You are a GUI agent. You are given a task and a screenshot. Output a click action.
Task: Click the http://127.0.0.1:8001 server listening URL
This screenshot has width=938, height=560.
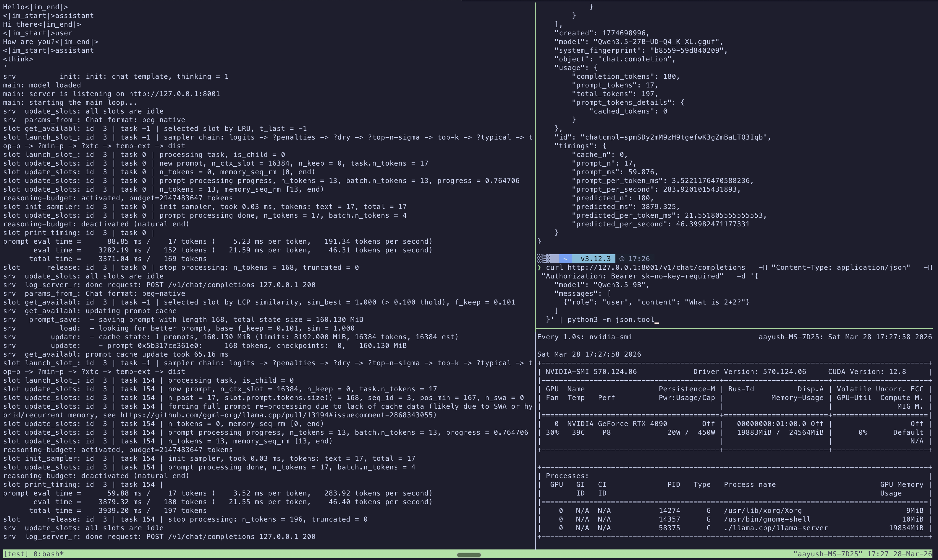click(x=174, y=94)
